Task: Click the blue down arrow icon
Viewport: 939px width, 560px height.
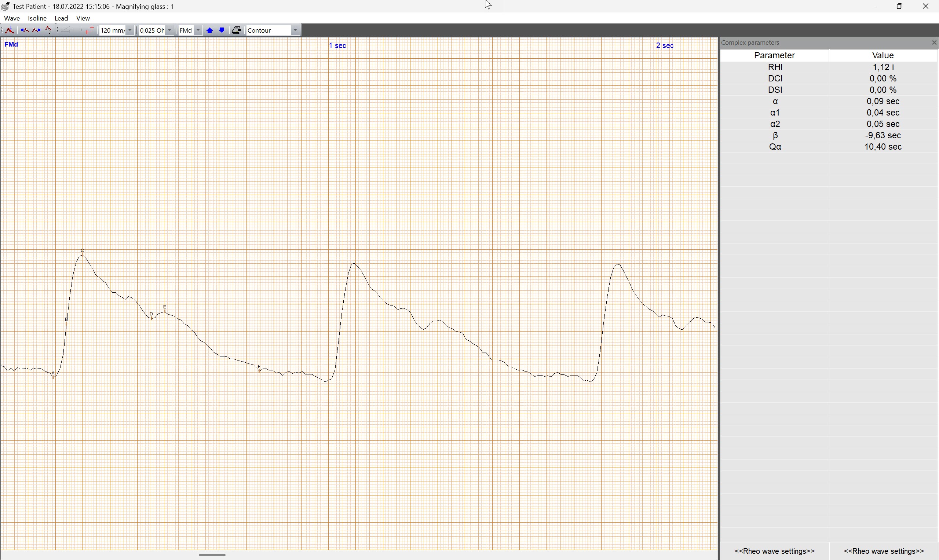Action: (x=222, y=30)
